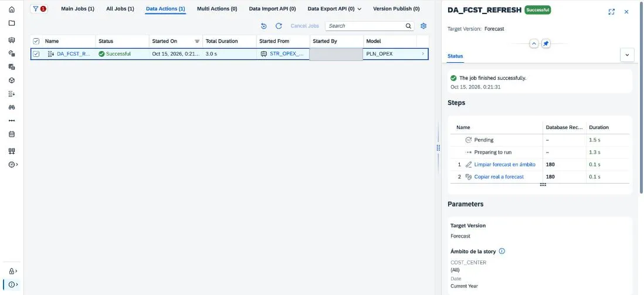Select the Data Actions tab
Image resolution: width=644 pixels, height=295 pixels.
[165, 9]
